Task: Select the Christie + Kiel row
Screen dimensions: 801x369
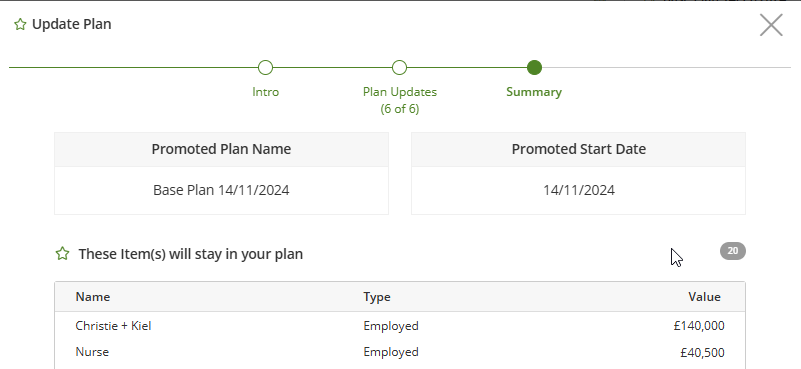Action: [x=399, y=326]
